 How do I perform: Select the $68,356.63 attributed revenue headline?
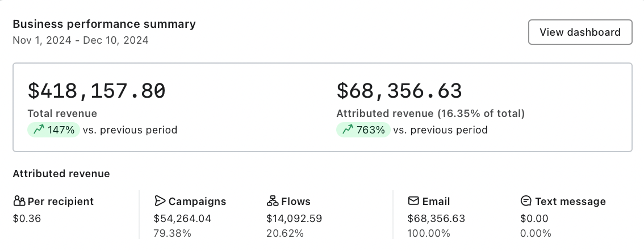(399, 91)
